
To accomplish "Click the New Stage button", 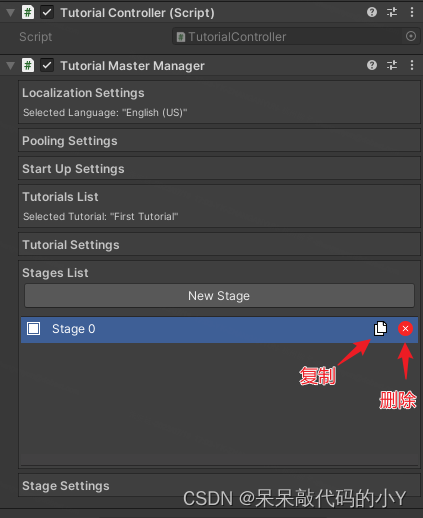I will [219, 296].
